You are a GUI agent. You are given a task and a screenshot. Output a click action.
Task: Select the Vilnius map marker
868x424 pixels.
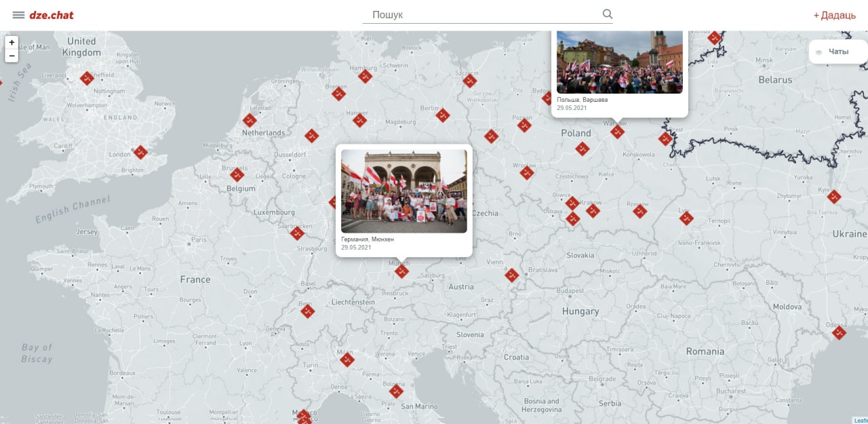click(714, 38)
